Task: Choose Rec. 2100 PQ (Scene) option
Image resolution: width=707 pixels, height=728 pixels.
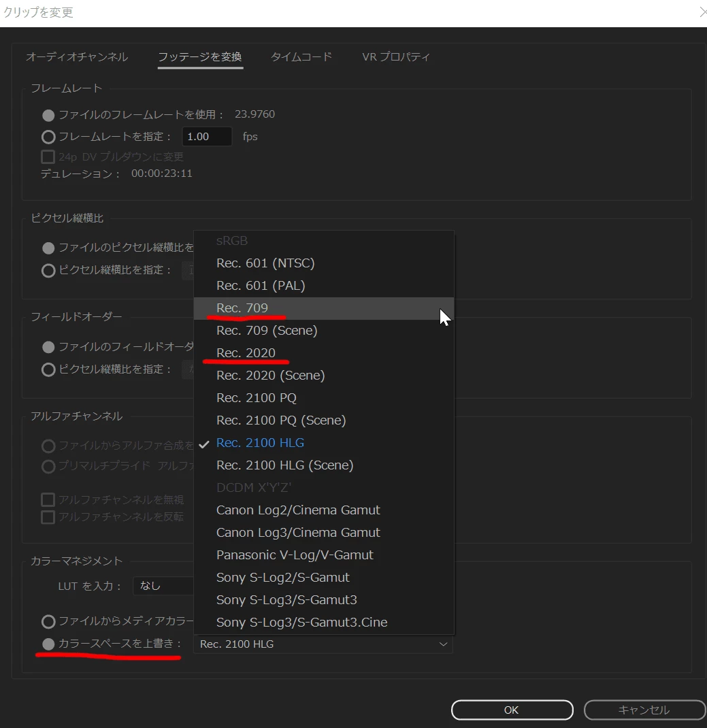Action: coord(324,420)
